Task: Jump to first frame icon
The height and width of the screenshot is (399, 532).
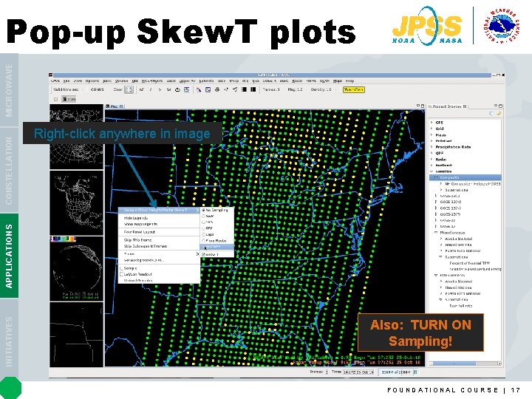Action: (142, 89)
